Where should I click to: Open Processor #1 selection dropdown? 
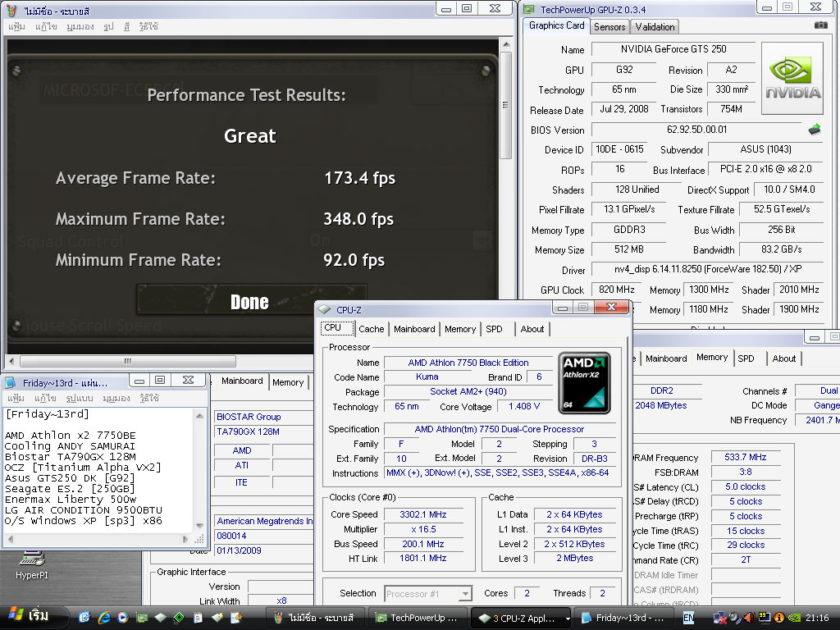tap(466, 594)
